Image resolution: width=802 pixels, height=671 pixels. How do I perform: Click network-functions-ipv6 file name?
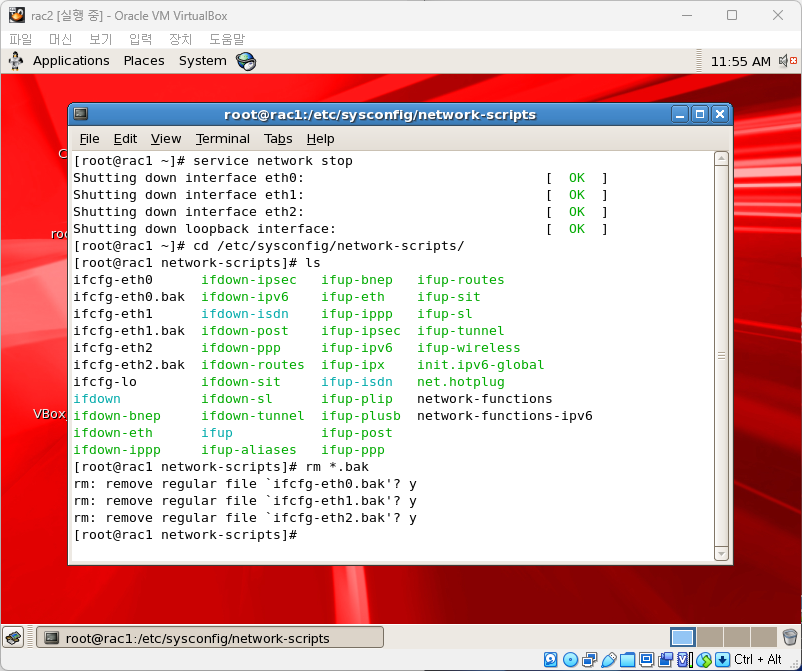pyautogui.click(x=505, y=416)
